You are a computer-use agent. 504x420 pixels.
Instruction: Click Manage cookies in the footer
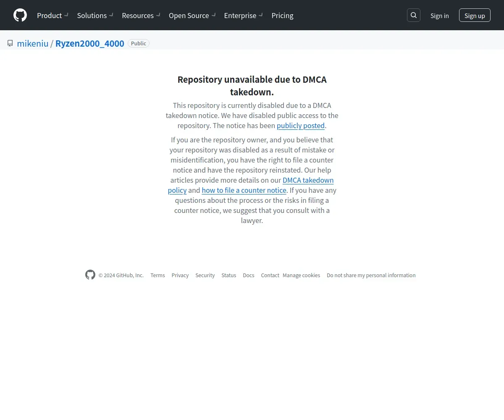(x=301, y=276)
